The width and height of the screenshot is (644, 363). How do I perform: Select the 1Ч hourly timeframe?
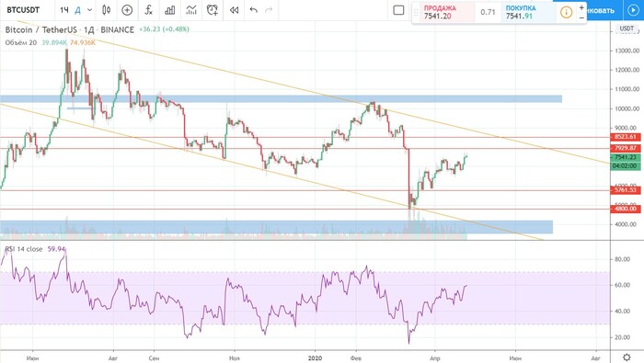(x=64, y=10)
